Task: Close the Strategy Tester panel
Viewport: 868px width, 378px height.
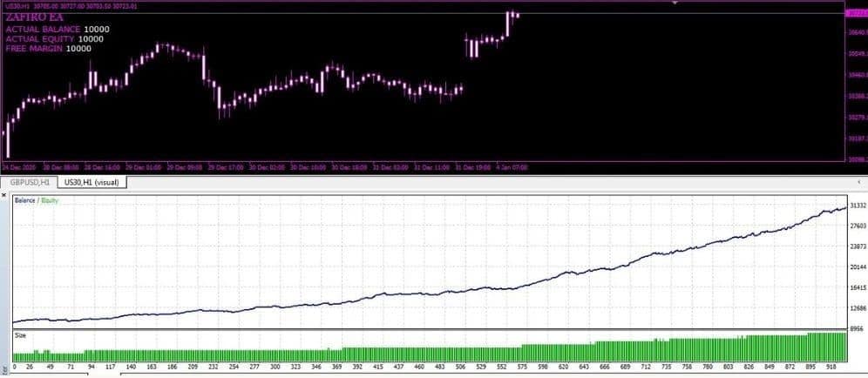Action: tap(4, 195)
